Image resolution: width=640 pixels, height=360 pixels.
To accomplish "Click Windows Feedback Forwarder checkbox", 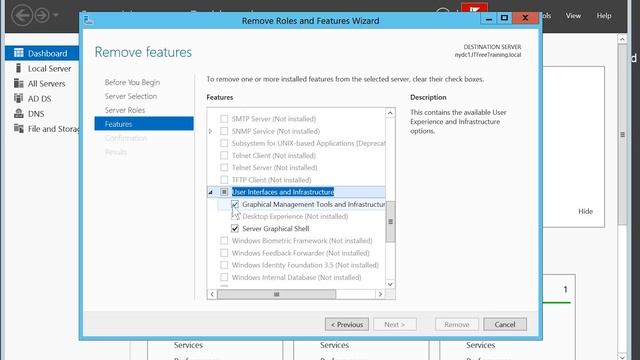I will coord(224,253).
